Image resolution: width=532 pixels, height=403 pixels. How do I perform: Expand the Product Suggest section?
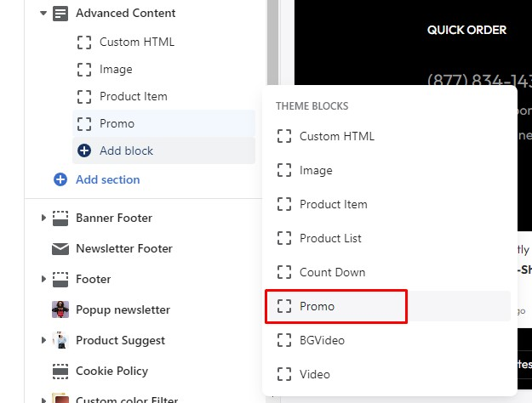[43, 341]
